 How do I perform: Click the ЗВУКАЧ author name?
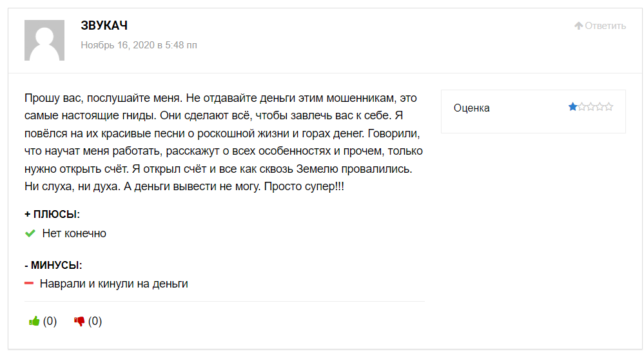click(x=104, y=26)
